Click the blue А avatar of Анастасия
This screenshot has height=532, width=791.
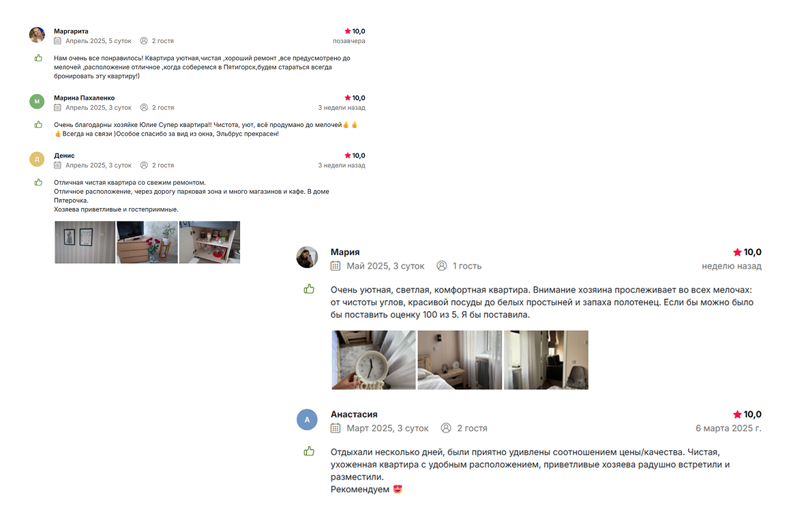307,419
